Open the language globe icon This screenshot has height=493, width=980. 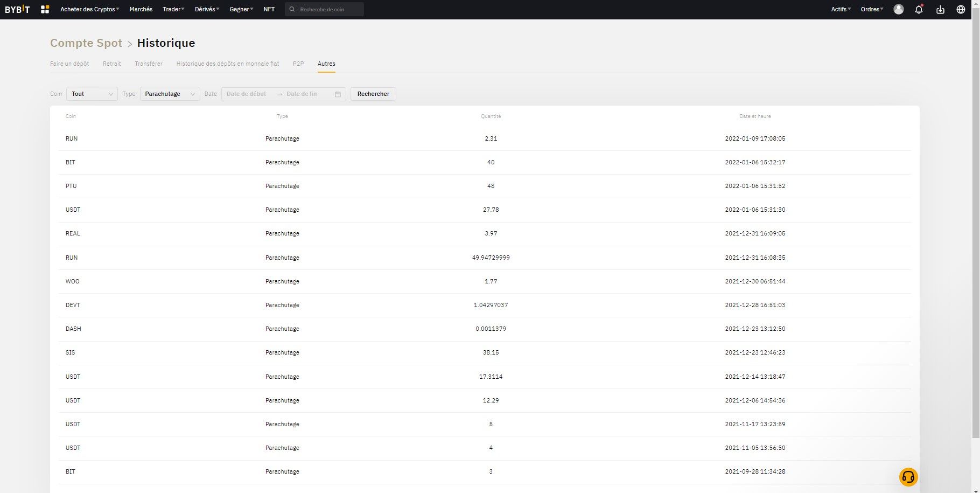[961, 9]
